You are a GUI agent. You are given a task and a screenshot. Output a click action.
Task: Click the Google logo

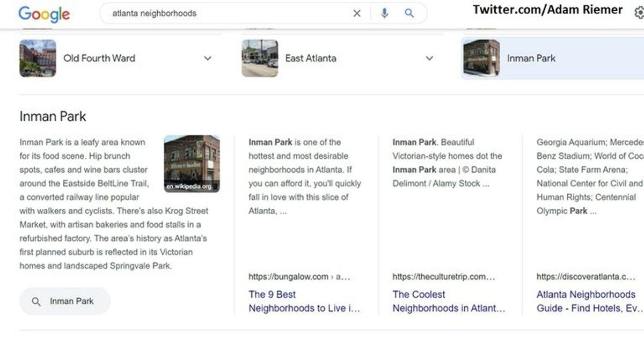point(44,14)
